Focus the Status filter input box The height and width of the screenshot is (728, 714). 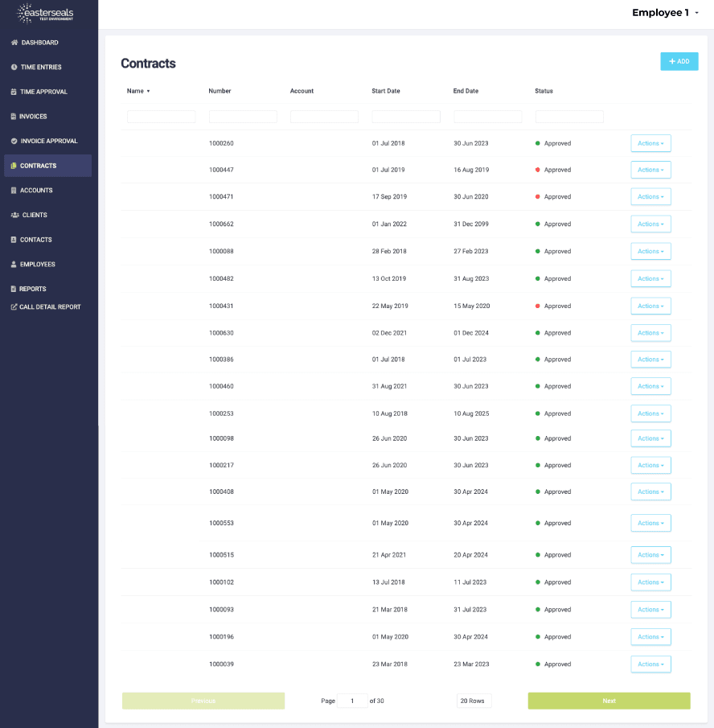click(569, 117)
